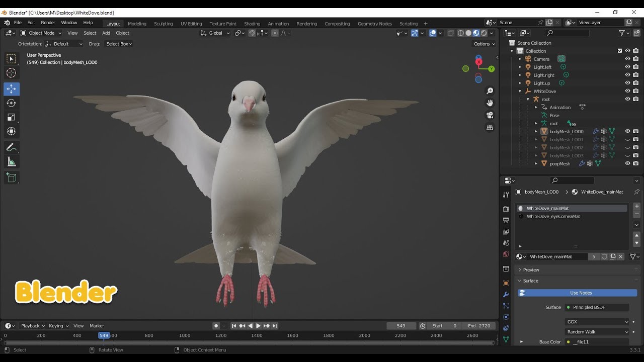Open the Render properties tab icon

tap(506, 209)
